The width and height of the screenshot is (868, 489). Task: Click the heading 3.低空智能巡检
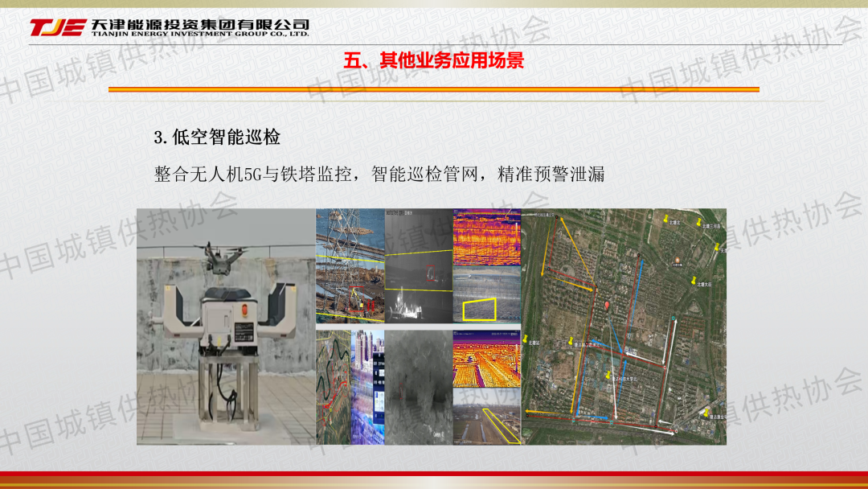217,137
